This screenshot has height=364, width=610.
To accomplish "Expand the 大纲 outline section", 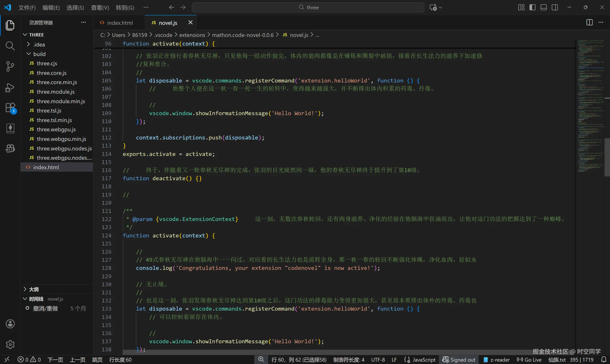I will [x=34, y=289].
